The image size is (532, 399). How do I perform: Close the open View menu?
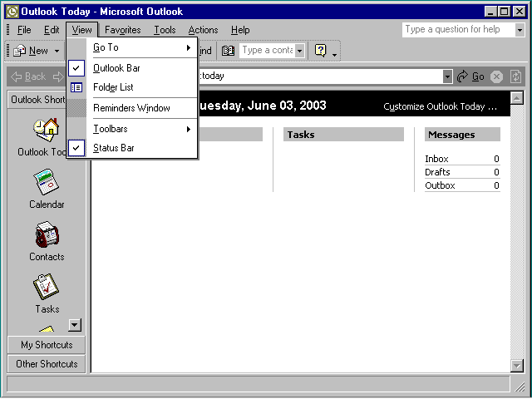(x=81, y=30)
